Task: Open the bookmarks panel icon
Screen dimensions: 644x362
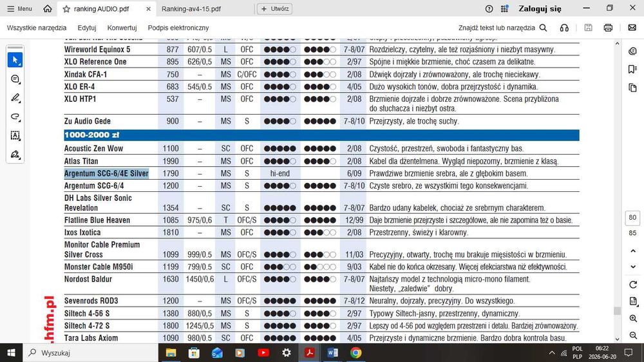Action: [x=632, y=69]
